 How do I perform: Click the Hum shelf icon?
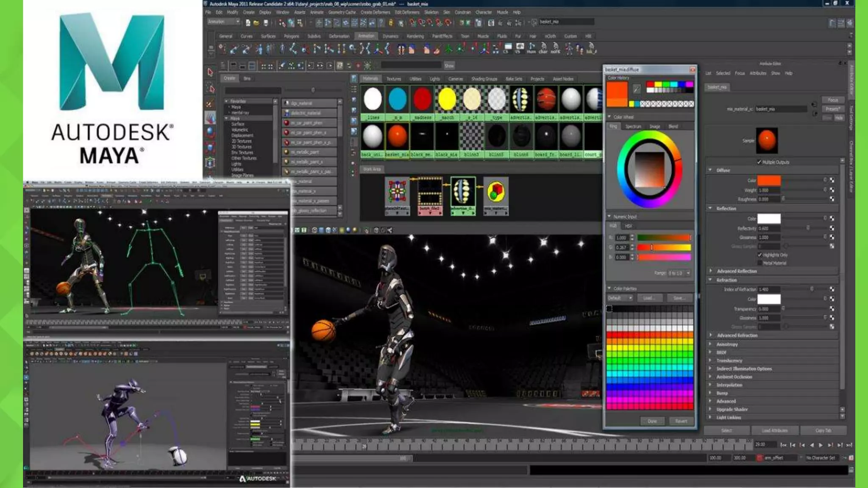pyautogui.click(x=531, y=48)
